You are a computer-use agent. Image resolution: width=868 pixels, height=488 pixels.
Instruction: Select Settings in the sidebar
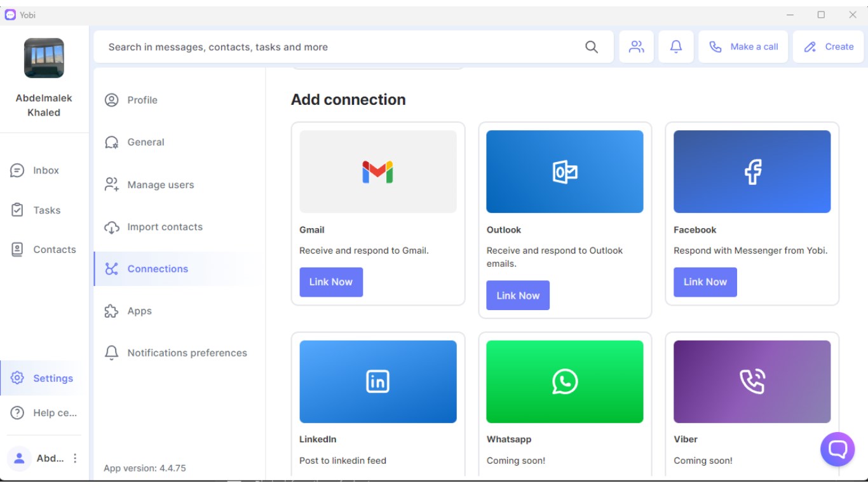tap(44, 378)
